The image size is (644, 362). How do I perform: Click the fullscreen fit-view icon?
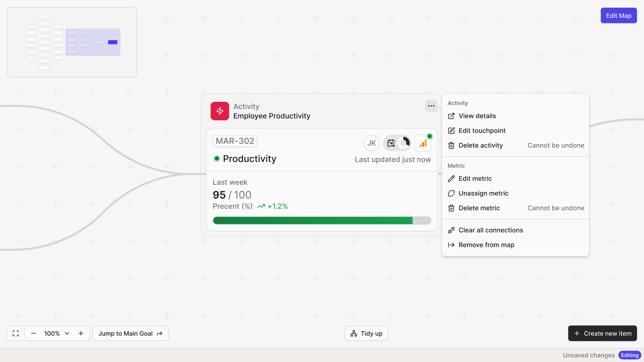16,333
